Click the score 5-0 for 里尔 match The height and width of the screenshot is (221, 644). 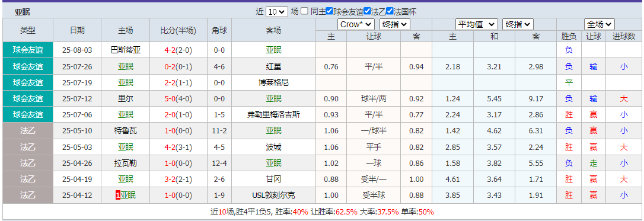[x=170, y=99]
